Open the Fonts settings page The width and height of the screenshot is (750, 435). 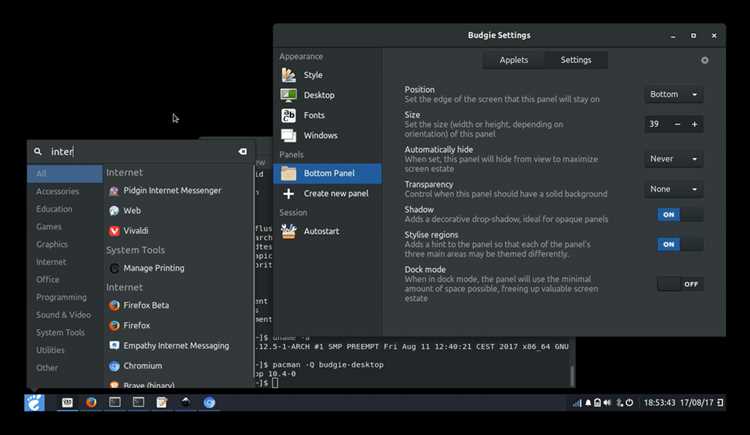tap(328, 115)
